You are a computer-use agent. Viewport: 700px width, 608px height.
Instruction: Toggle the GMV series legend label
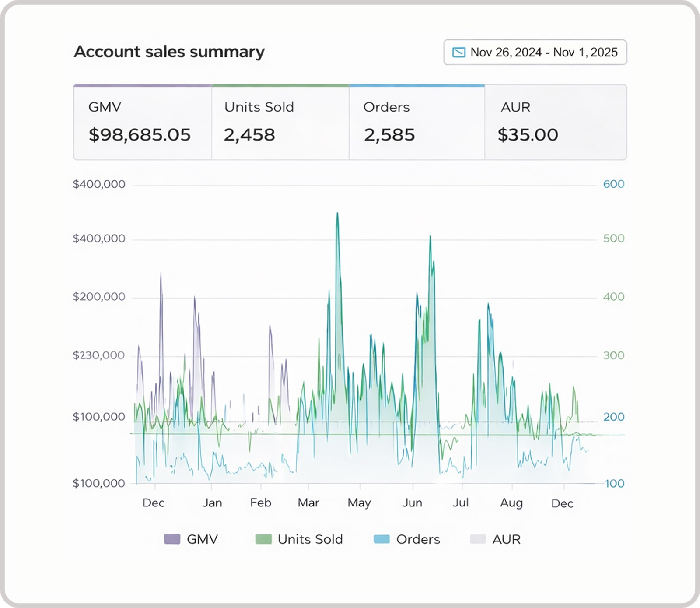tap(202, 539)
